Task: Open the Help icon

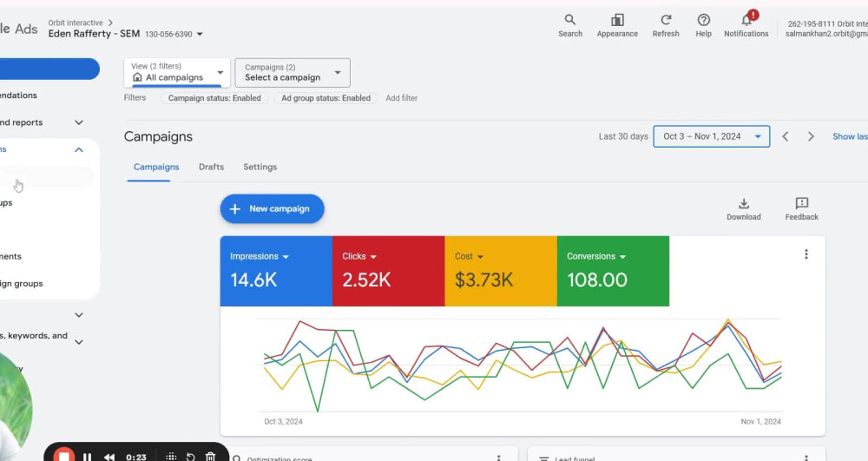Action: point(704,25)
